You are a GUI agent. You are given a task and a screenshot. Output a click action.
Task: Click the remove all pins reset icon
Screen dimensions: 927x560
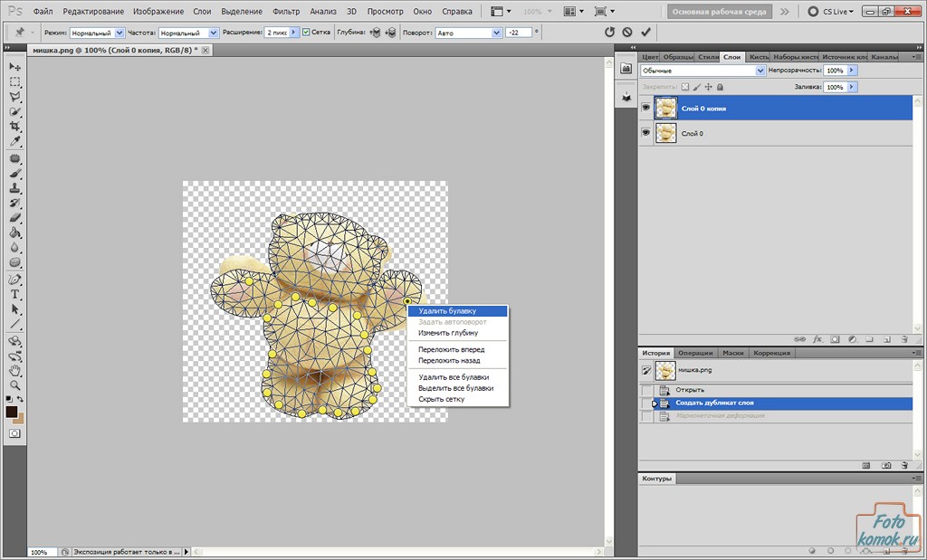609,32
